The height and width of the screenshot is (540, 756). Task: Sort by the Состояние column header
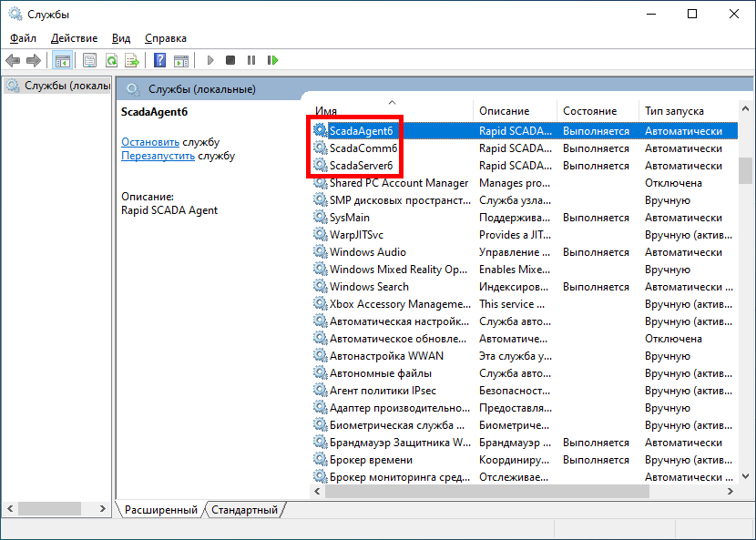coord(598,111)
